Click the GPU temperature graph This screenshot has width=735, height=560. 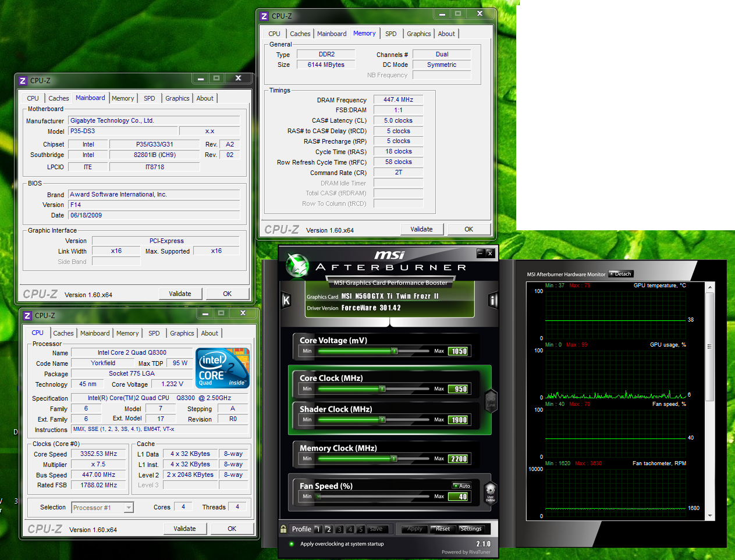point(615,314)
